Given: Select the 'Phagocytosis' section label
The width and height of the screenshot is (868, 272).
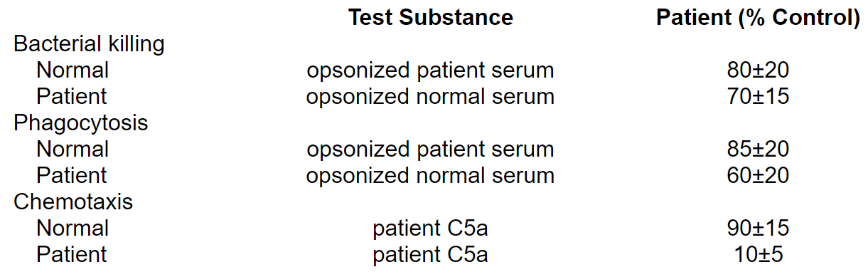Looking at the screenshot, I should click(81, 123).
